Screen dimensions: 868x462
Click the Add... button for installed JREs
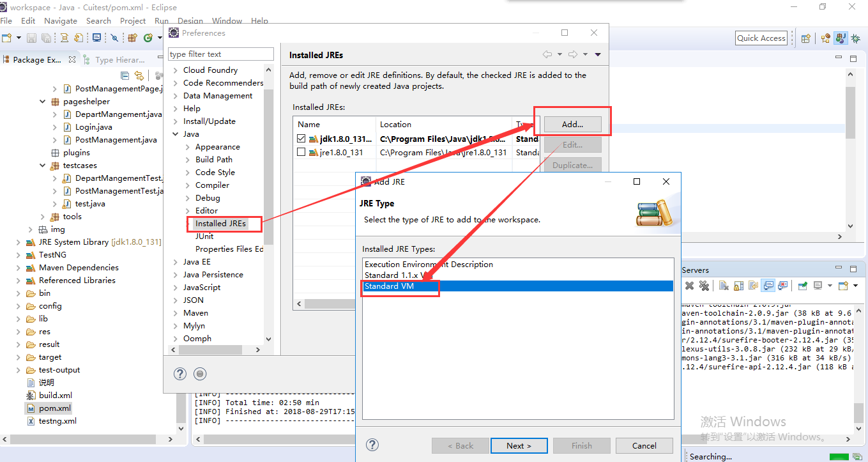tap(572, 124)
